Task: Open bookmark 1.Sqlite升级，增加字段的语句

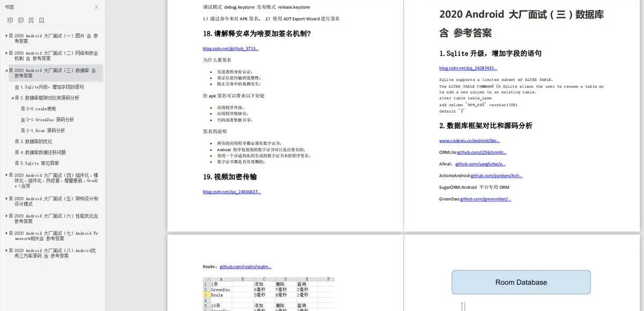Action: click(52, 87)
